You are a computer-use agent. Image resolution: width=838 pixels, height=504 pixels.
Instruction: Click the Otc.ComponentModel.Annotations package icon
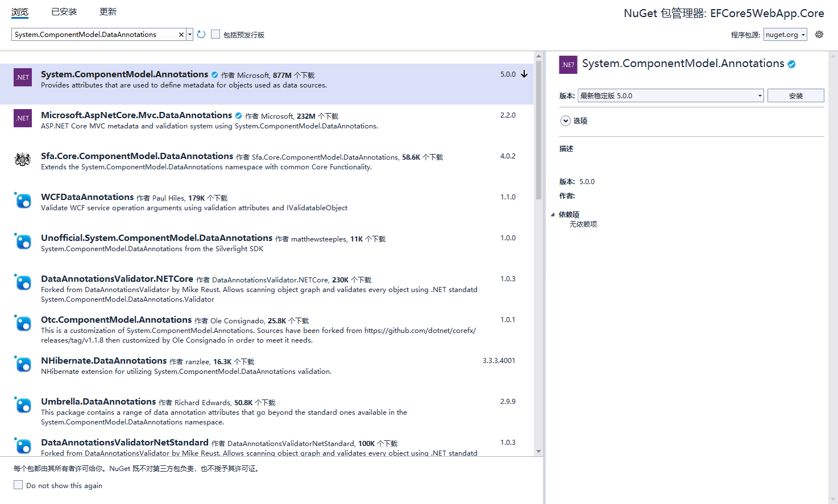(x=23, y=323)
